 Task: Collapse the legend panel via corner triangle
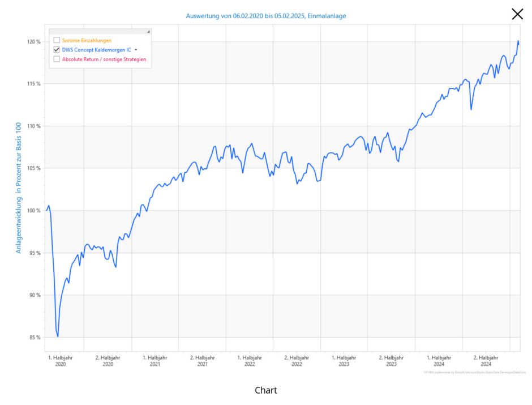click(x=148, y=32)
